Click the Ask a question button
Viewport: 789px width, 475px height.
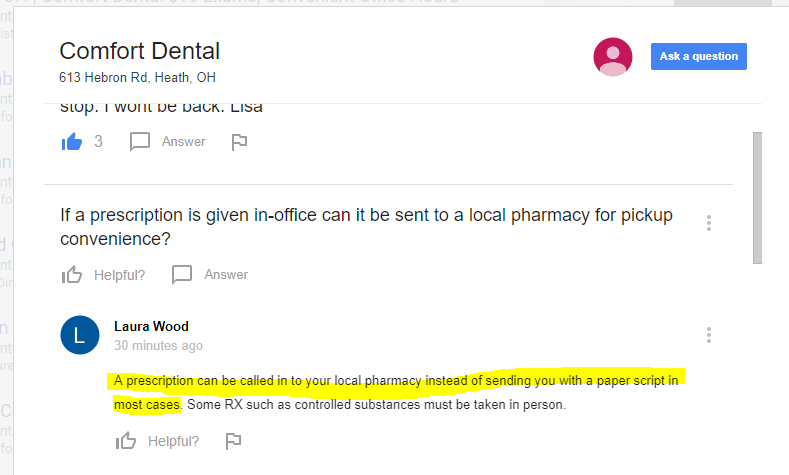tap(698, 56)
